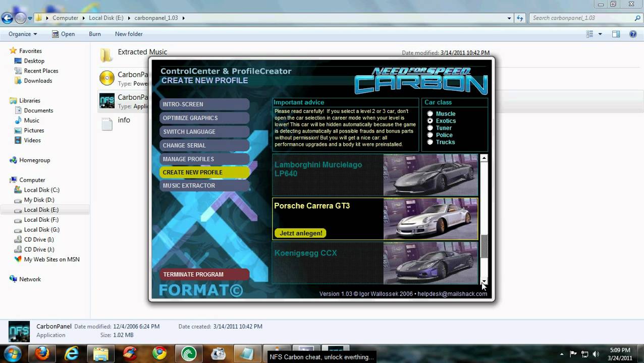Select Recent Places in navigation pane
This screenshot has height=363, width=644.
[41, 71]
